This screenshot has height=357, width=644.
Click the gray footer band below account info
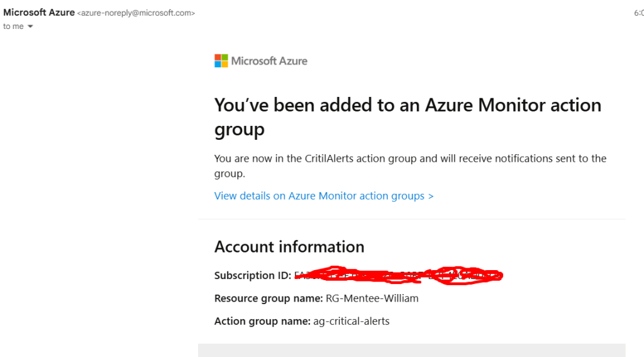[412, 350]
